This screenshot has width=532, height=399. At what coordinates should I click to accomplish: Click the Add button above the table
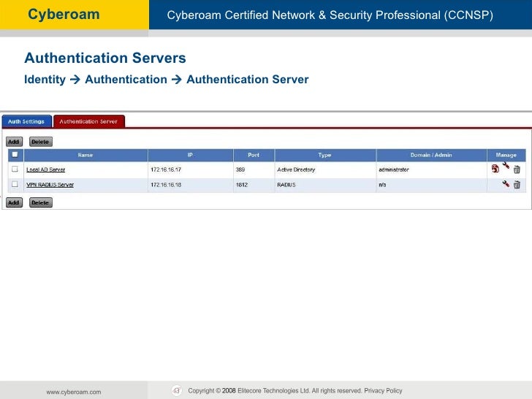point(14,142)
